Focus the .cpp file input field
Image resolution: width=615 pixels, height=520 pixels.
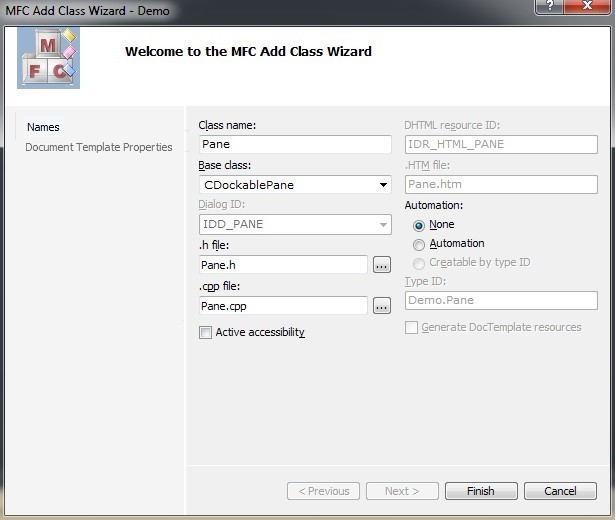[283, 305]
